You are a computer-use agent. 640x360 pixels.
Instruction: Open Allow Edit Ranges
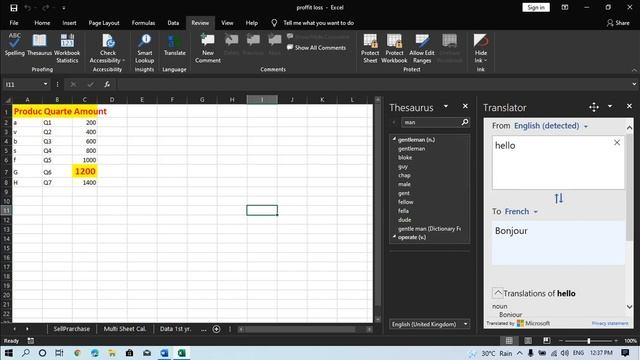422,48
